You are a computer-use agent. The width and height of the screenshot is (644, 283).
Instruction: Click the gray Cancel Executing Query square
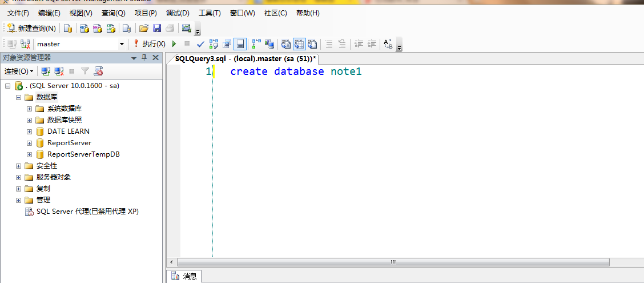[x=187, y=43]
